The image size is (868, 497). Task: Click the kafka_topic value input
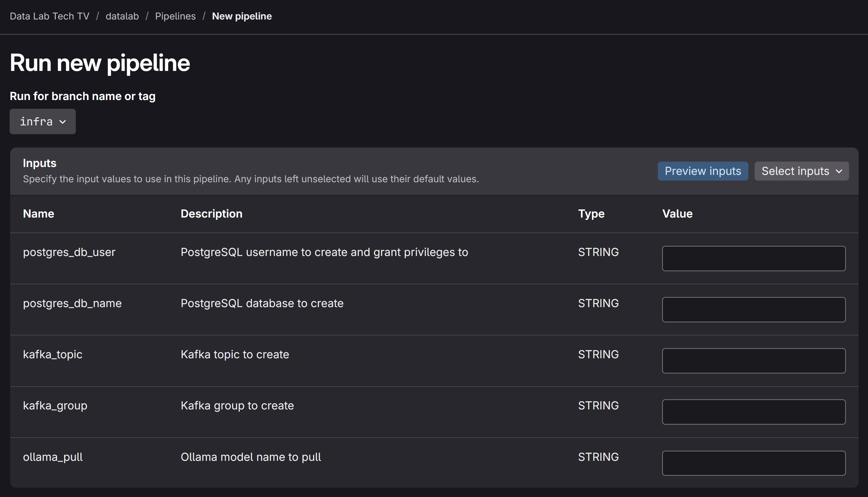pos(753,361)
